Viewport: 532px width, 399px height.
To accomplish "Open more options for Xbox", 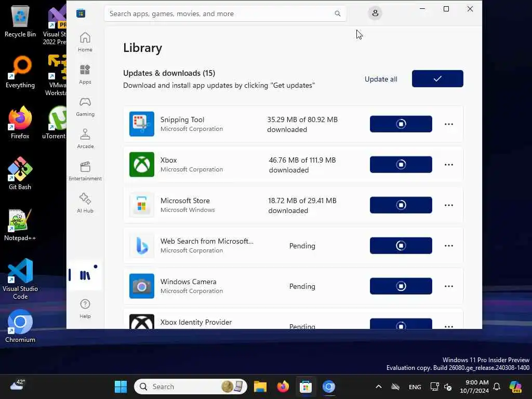I will point(448,165).
